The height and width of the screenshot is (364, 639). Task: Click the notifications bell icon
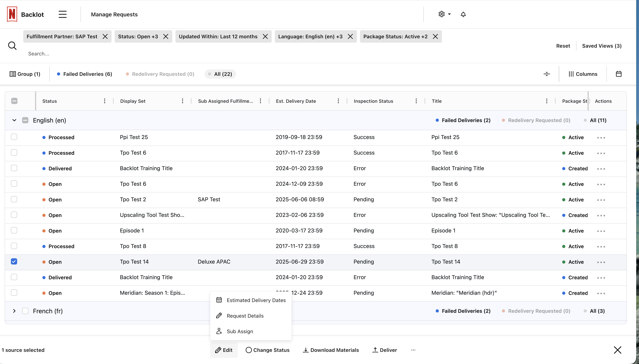coord(463,14)
